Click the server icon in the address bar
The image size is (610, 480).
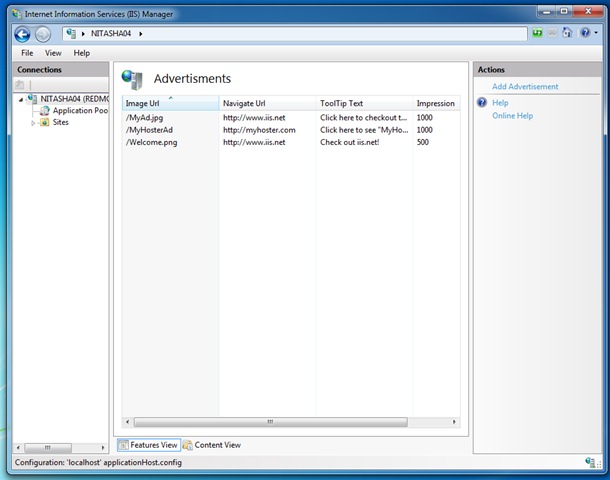pyautogui.click(x=71, y=33)
